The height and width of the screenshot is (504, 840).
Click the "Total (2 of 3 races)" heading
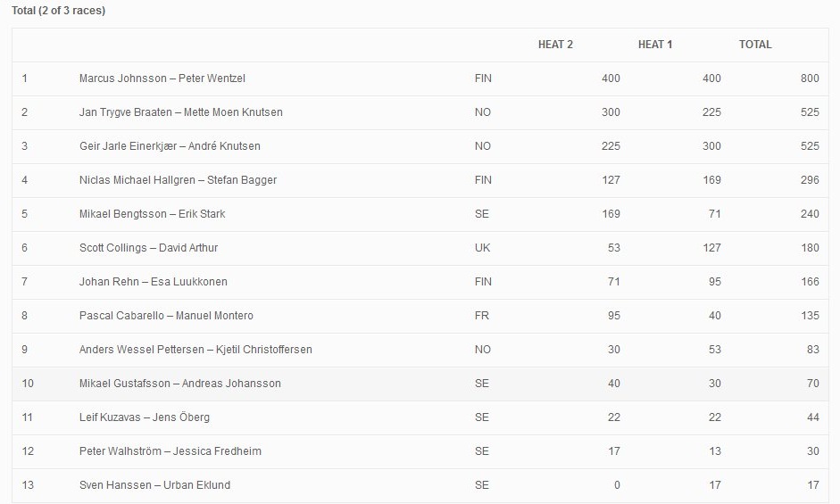58,11
